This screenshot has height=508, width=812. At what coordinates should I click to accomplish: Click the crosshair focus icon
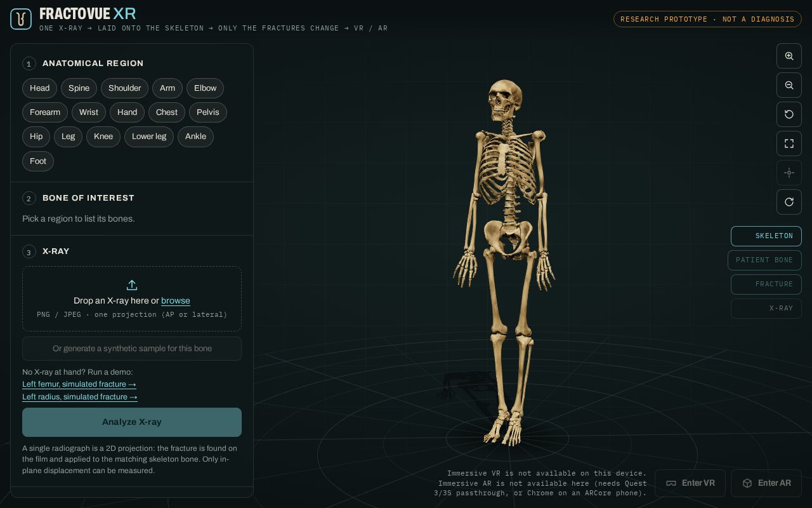pyautogui.click(x=789, y=173)
